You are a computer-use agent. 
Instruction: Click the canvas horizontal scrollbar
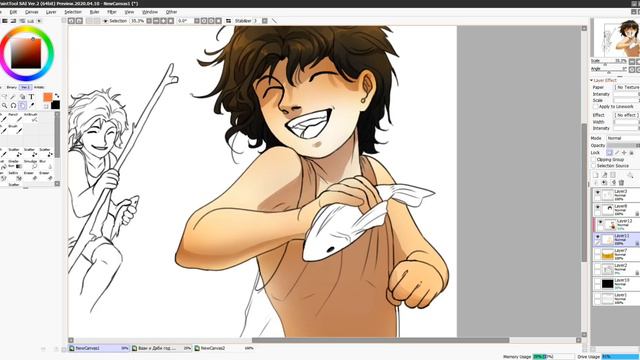click(x=381, y=340)
